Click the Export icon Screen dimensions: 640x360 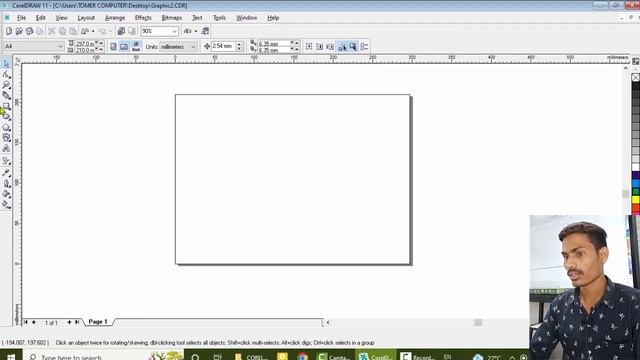tap(131, 31)
